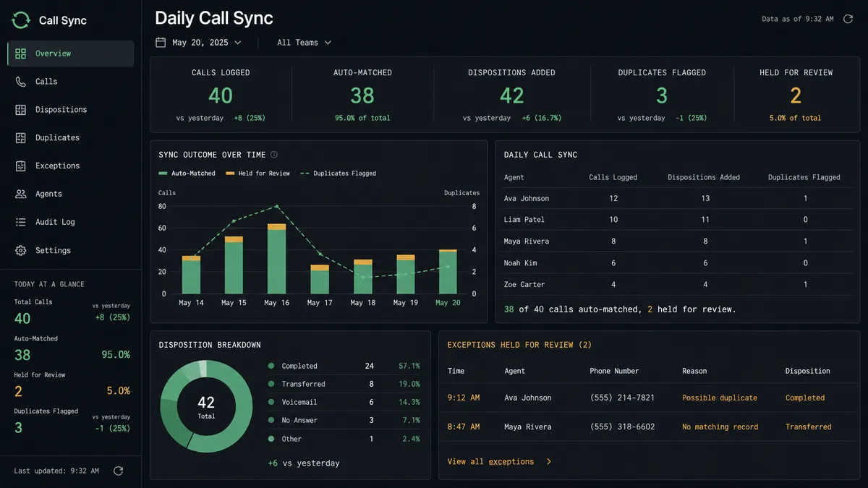Go to the Calls menu item
The image size is (868, 488).
(x=70, y=82)
